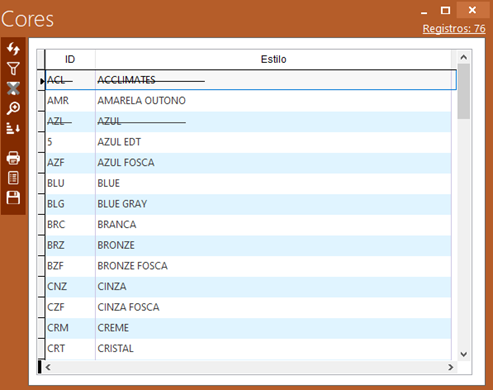Click the scroll up arrow of list

463,57
